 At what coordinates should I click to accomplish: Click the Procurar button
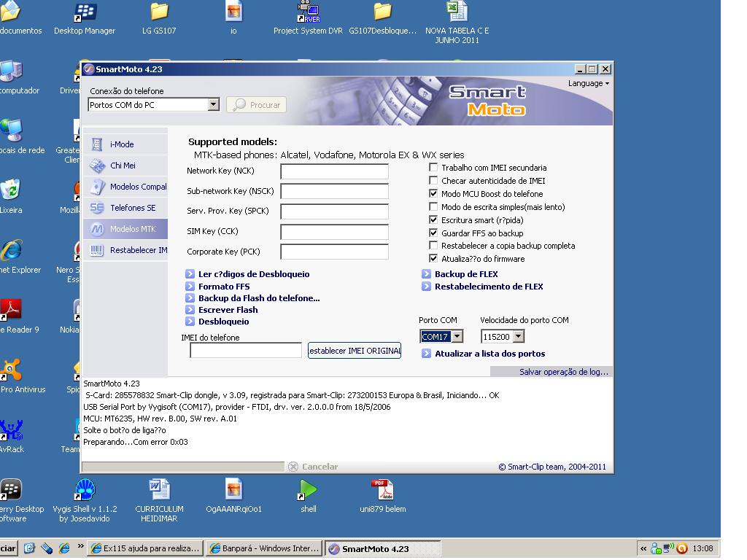256,105
